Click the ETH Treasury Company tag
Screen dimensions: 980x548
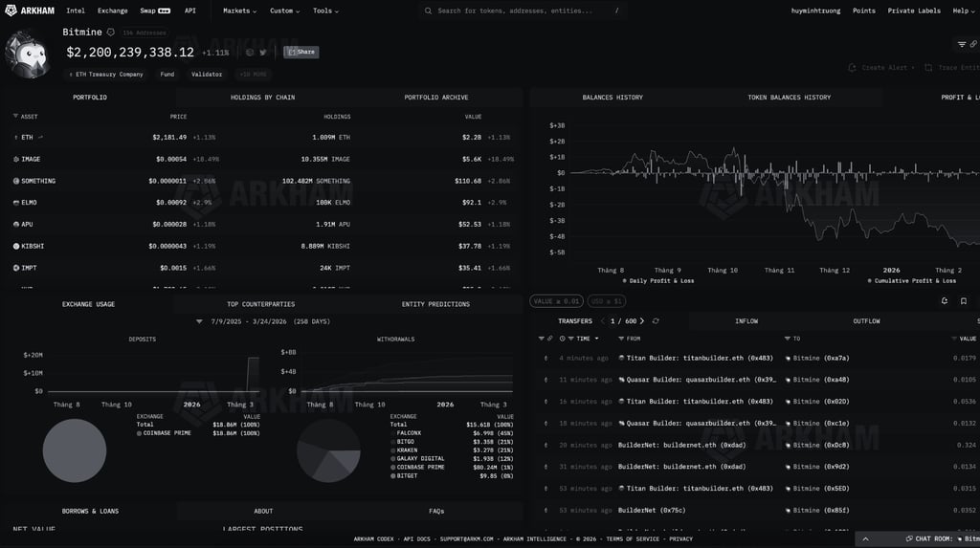106,75
